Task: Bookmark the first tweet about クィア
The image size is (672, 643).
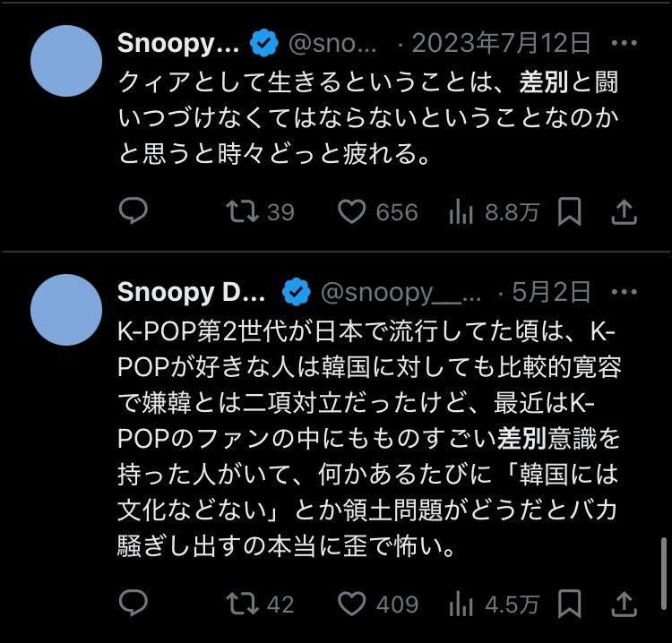Action: point(570,211)
